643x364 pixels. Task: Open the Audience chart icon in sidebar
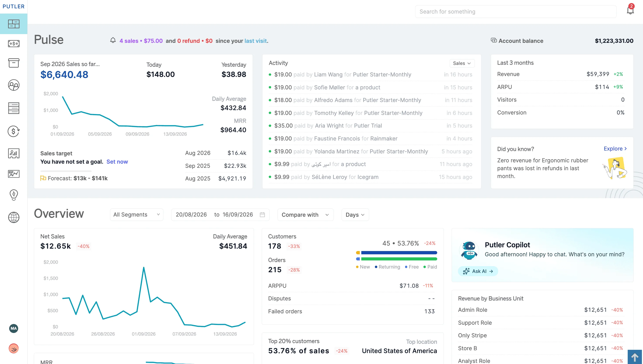(x=14, y=153)
